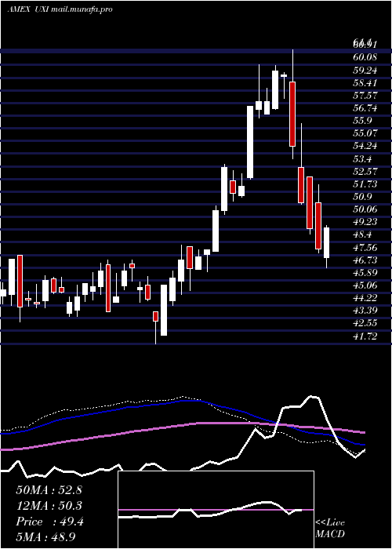Click the 44.22 price axis label

point(365,298)
